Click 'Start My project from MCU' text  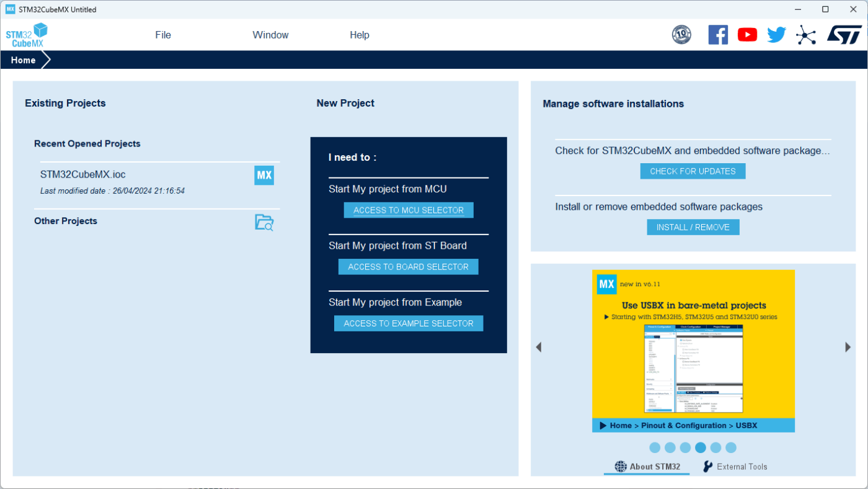point(387,189)
